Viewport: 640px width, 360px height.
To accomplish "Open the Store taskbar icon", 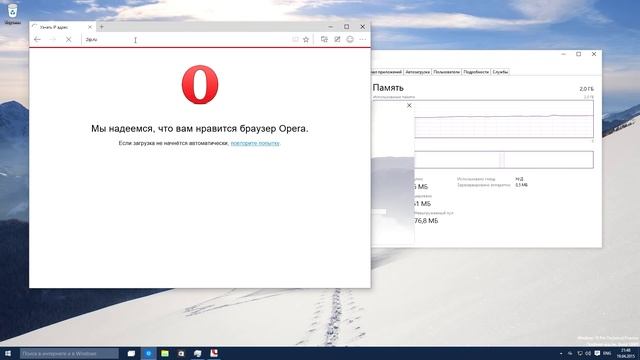I will tap(181, 353).
